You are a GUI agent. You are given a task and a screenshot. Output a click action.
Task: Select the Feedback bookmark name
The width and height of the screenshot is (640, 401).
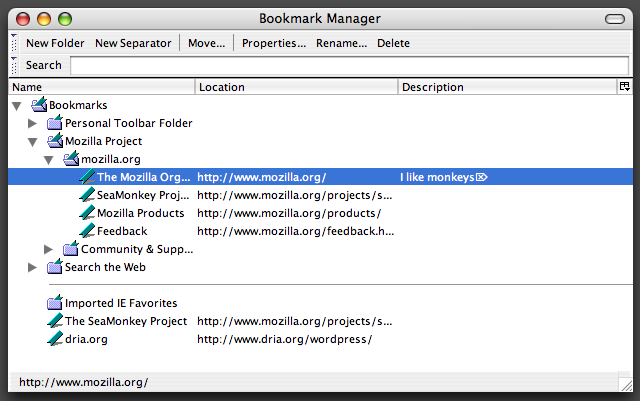[x=122, y=231]
